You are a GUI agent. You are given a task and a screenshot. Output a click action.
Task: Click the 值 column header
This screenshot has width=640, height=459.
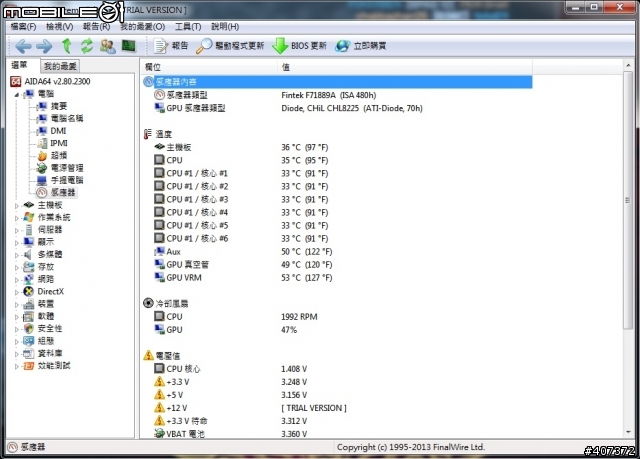[x=405, y=67]
